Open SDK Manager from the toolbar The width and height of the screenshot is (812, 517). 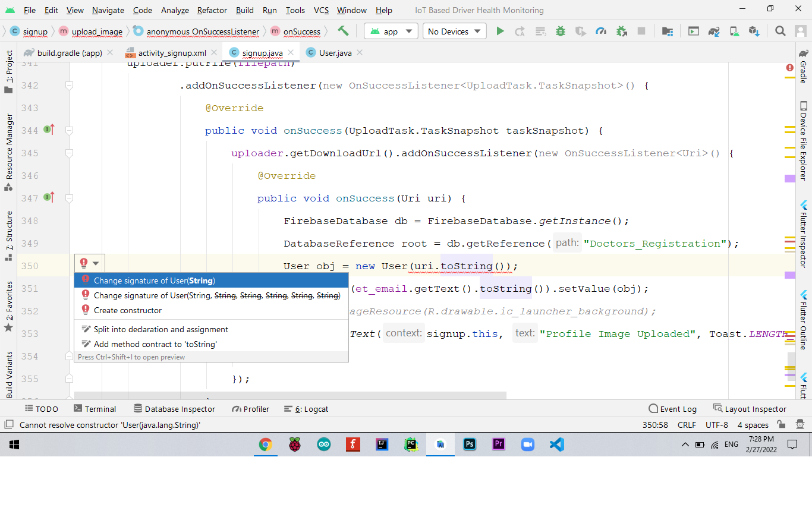point(754,31)
